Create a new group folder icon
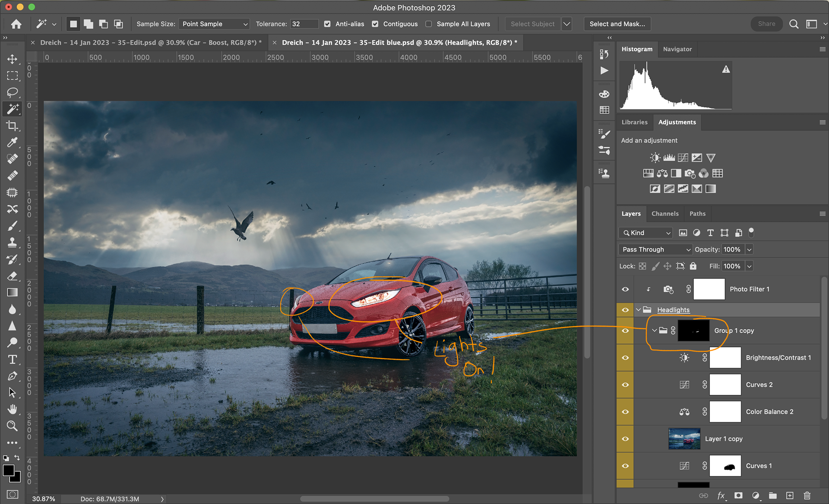829x504 pixels. pyautogui.click(x=772, y=496)
